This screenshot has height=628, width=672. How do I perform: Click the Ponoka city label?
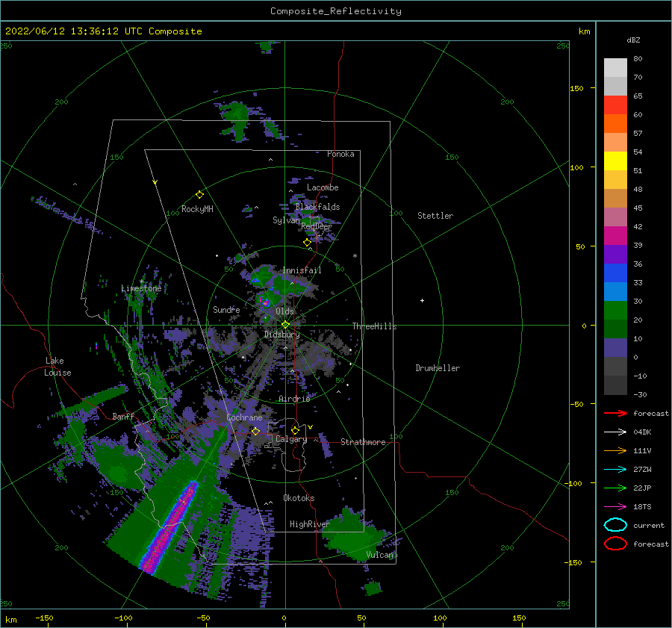[340, 154]
